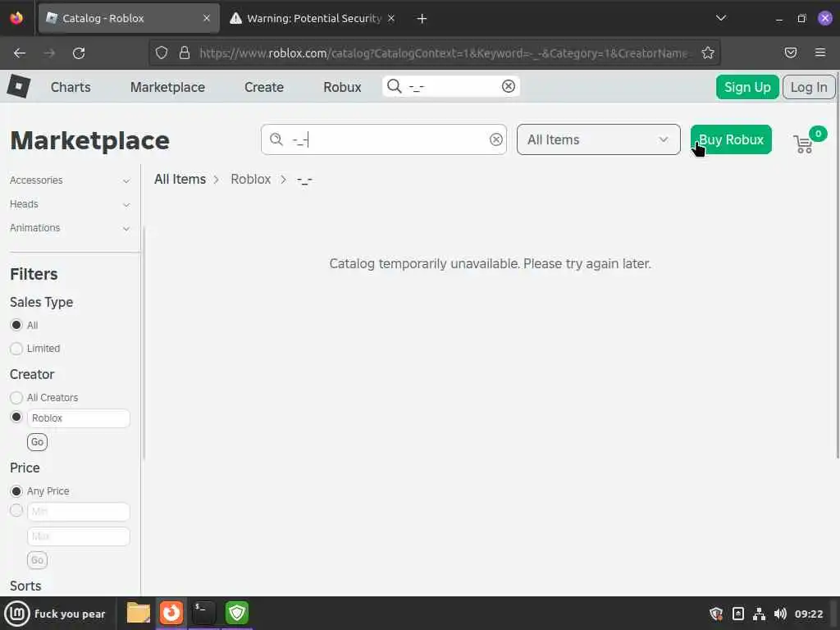The image size is (840, 630).
Task: Expand the Accessories category
Action: click(71, 180)
